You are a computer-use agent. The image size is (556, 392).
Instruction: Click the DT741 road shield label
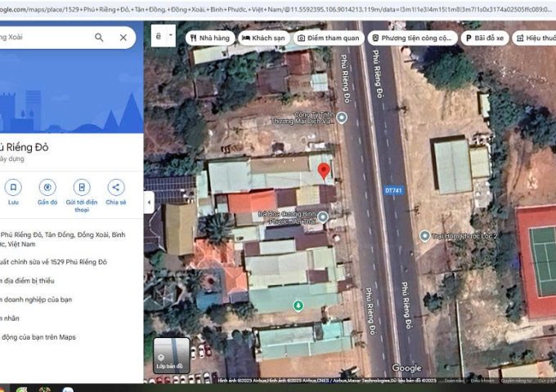point(393,190)
